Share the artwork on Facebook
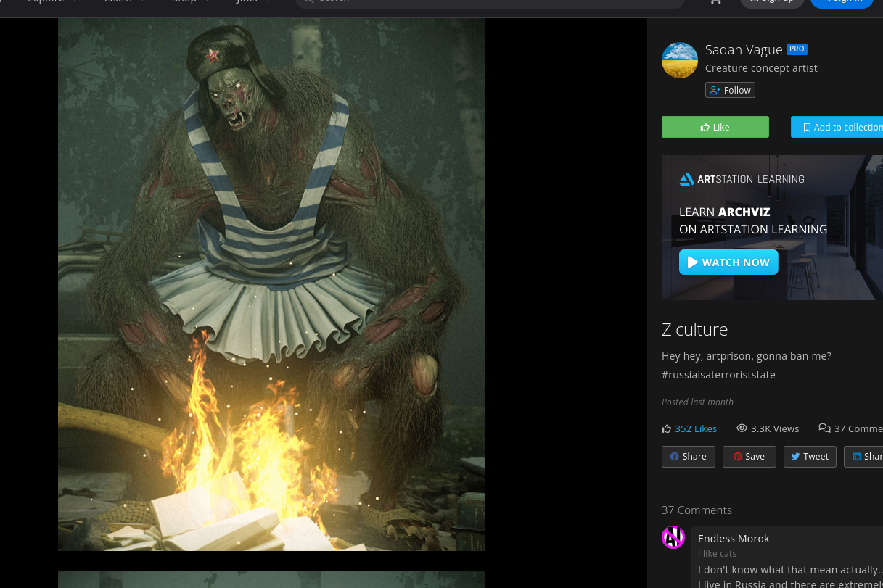Screen dimensions: 883x588 coord(689,457)
